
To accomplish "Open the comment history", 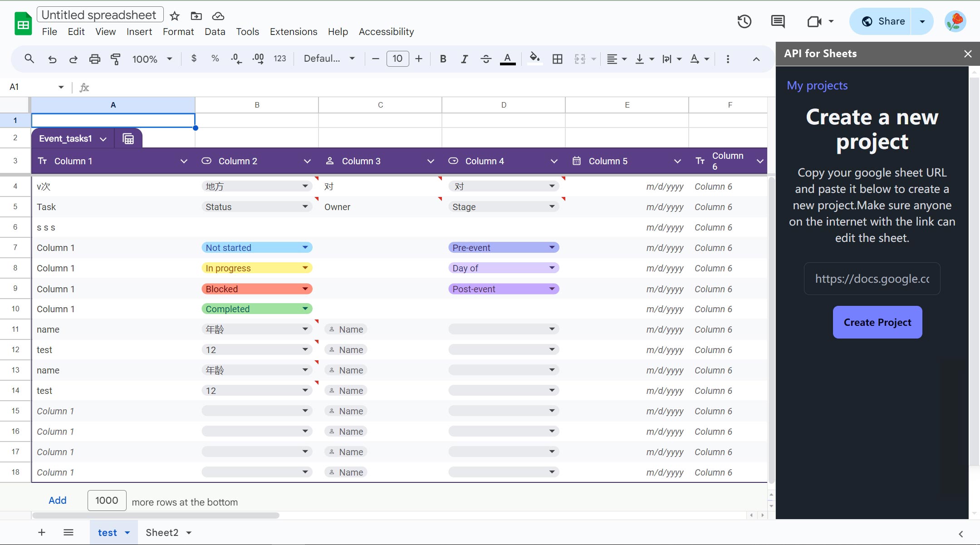I will point(778,21).
